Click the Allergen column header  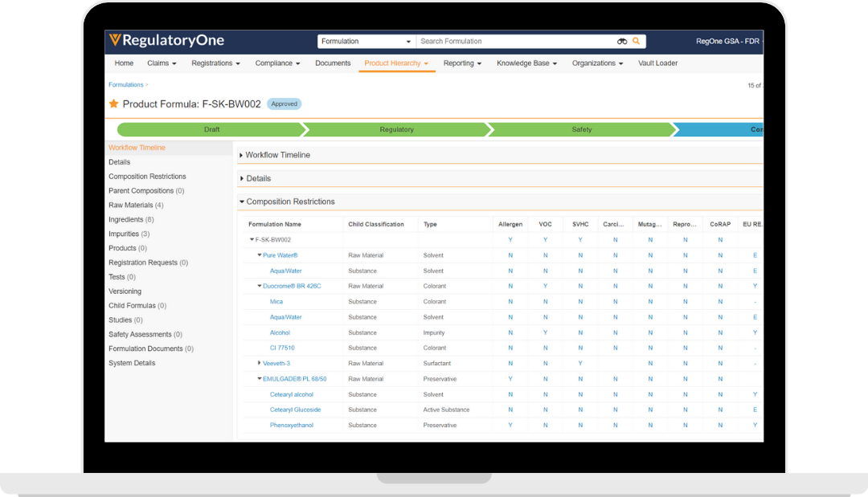pyautogui.click(x=510, y=225)
